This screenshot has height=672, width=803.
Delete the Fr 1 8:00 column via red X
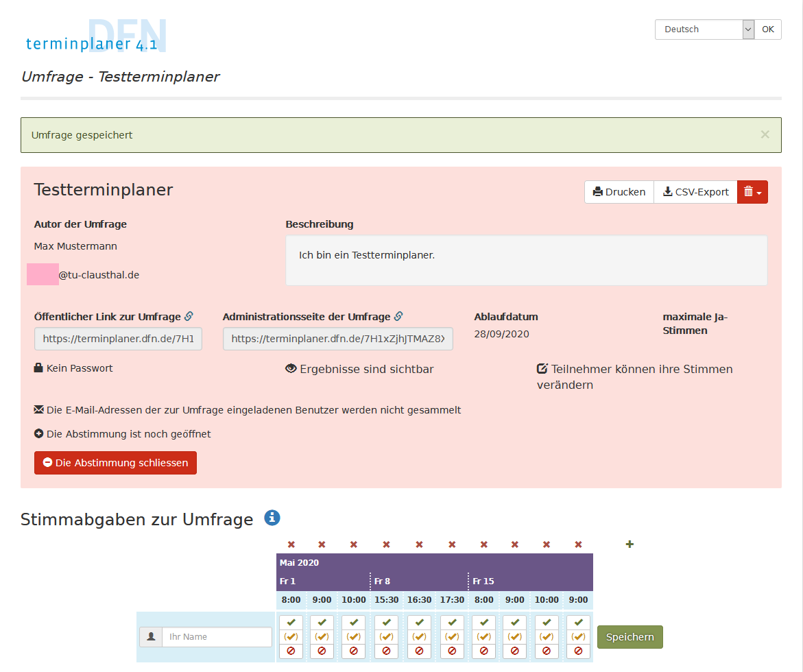[291, 544]
